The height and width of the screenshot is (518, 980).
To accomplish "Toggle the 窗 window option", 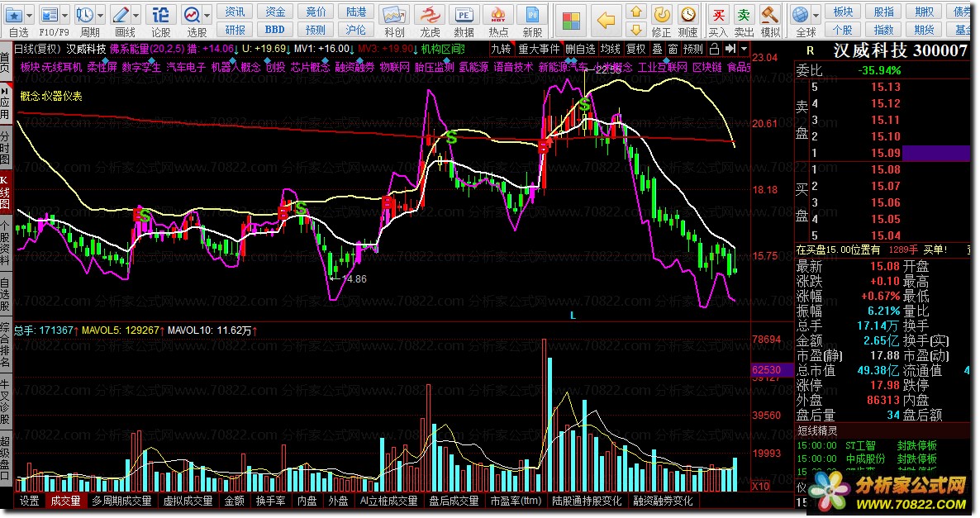I will coord(673,49).
